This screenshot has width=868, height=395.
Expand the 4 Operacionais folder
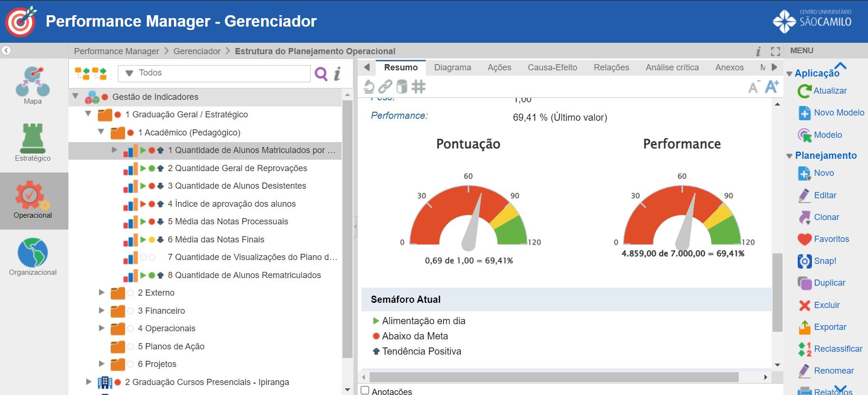pyautogui.click(x=101, y=328)
